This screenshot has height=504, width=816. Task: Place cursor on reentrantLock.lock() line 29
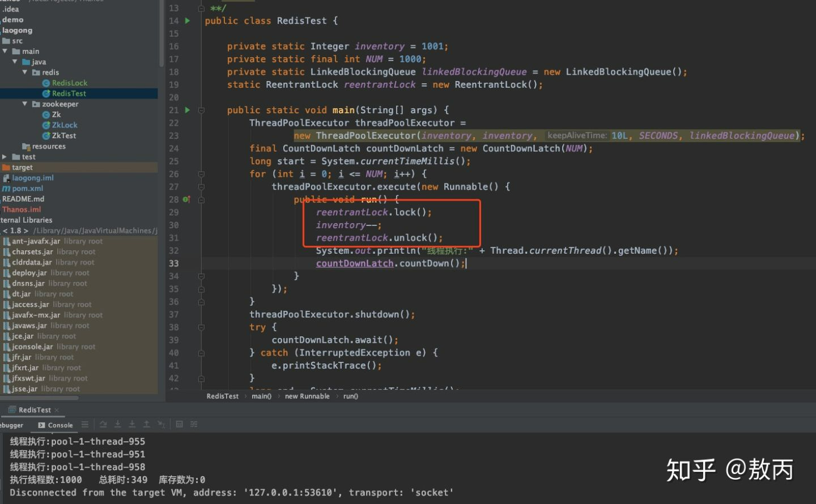[x=373, y=212]
